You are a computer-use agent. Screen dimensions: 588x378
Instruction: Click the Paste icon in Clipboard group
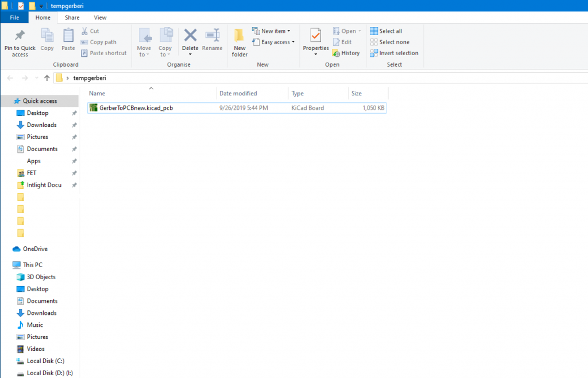point(68,37)
